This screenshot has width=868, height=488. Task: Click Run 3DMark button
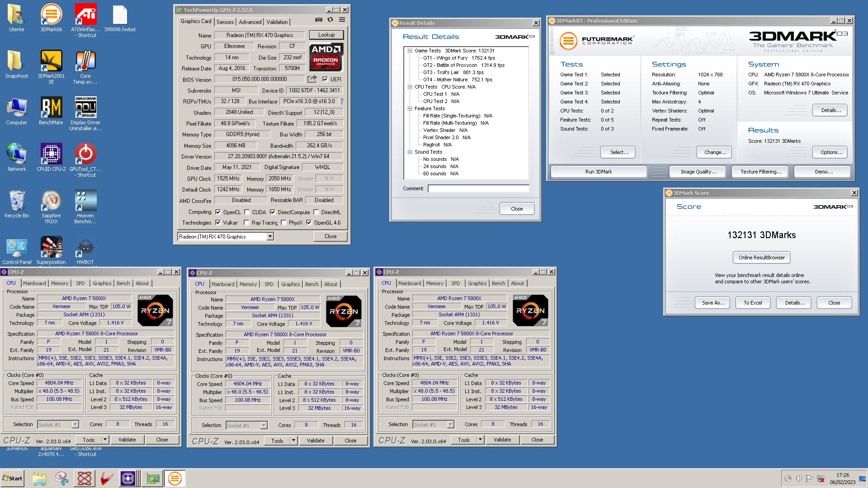point(599,172)
